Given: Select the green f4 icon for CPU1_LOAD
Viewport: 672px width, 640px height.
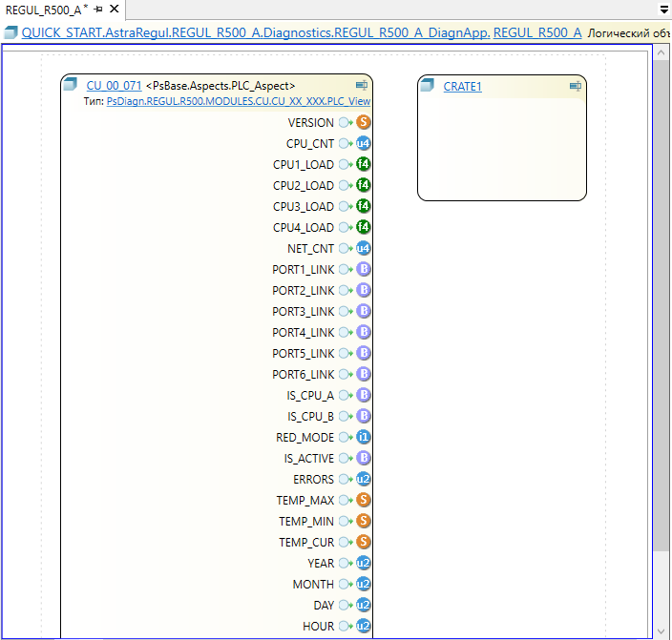Looking at the screenshot, I should pos(364,165).
